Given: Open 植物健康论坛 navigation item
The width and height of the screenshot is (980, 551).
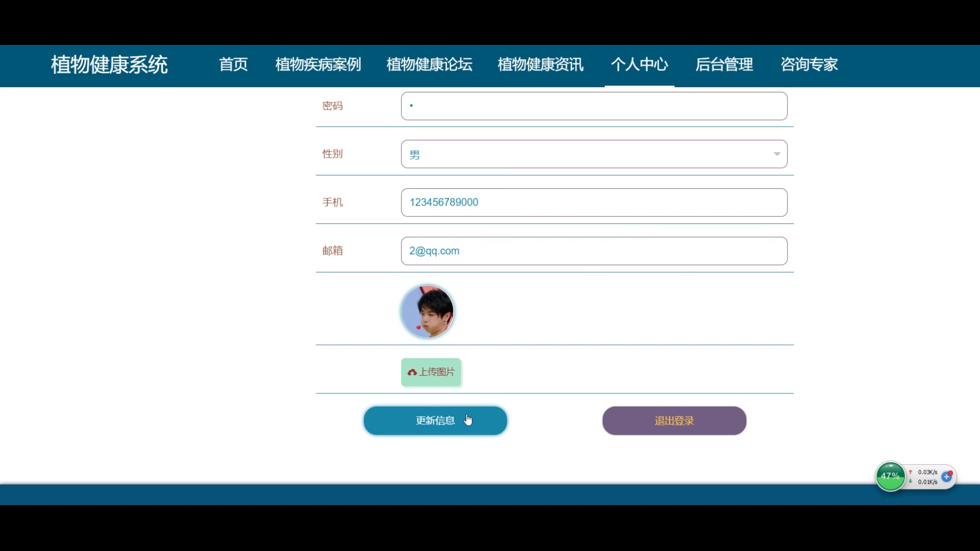Looking at the screenshot, I should tap(429, 65).
